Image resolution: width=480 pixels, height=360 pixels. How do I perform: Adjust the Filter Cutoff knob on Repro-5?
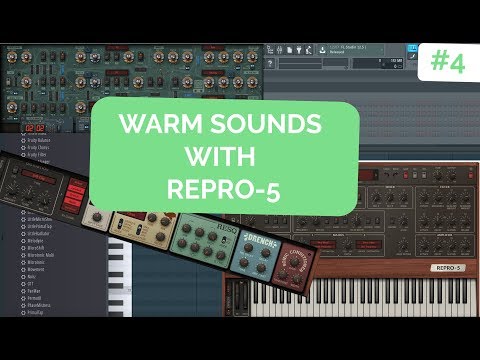[x=424, y=198]
